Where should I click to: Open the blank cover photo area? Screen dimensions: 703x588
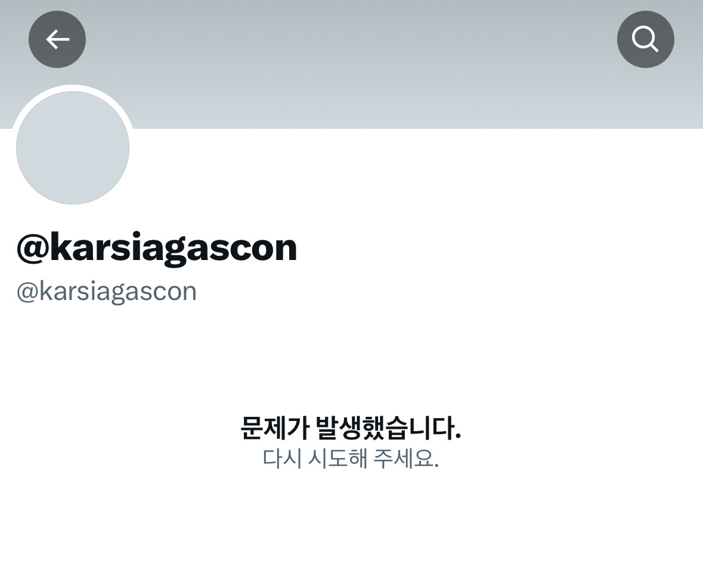click(x=352, y=64)
